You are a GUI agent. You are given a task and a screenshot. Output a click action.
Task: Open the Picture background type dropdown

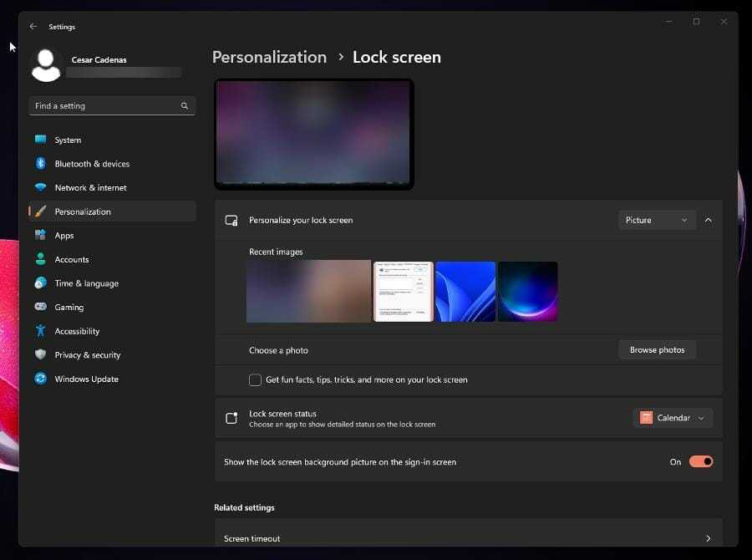pyautogui.click(x=657, y=221)
